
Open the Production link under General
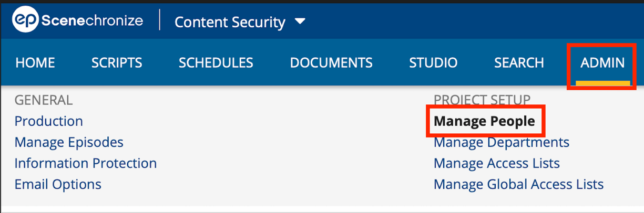click(49, 121)
